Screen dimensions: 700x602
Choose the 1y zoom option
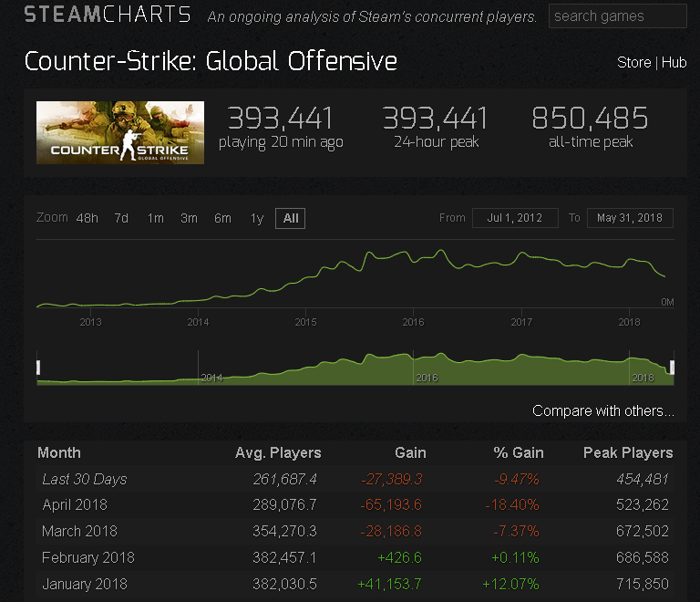257,218
